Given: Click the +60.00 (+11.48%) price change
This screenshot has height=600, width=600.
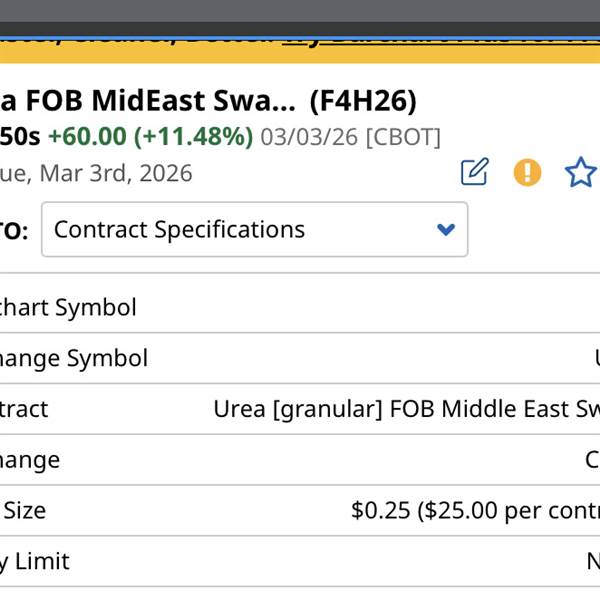Looking at the screenshot, I should click(x=150, y=136).
